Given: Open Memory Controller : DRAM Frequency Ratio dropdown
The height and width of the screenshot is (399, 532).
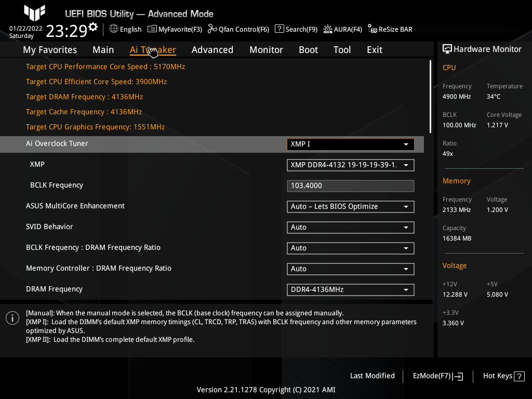Looking at the screenshot, I should 351,269.
